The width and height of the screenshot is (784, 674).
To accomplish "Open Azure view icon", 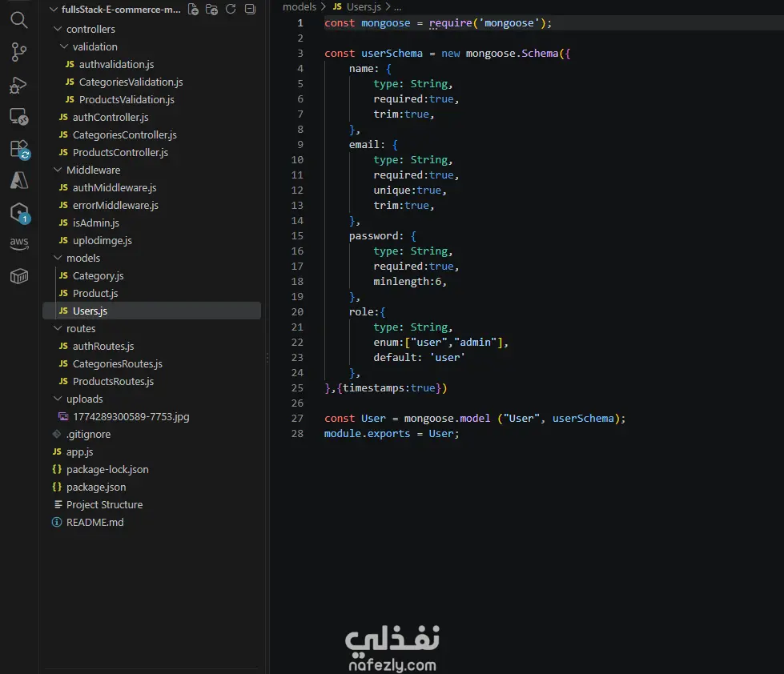I will pyautogui.click(x=19, y=180).
